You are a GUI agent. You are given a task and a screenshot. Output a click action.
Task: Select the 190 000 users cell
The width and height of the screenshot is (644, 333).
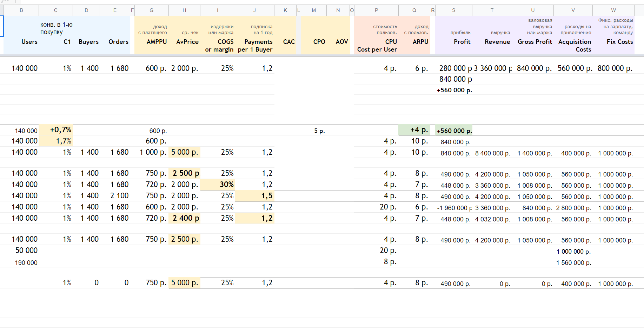coord(26,263)
